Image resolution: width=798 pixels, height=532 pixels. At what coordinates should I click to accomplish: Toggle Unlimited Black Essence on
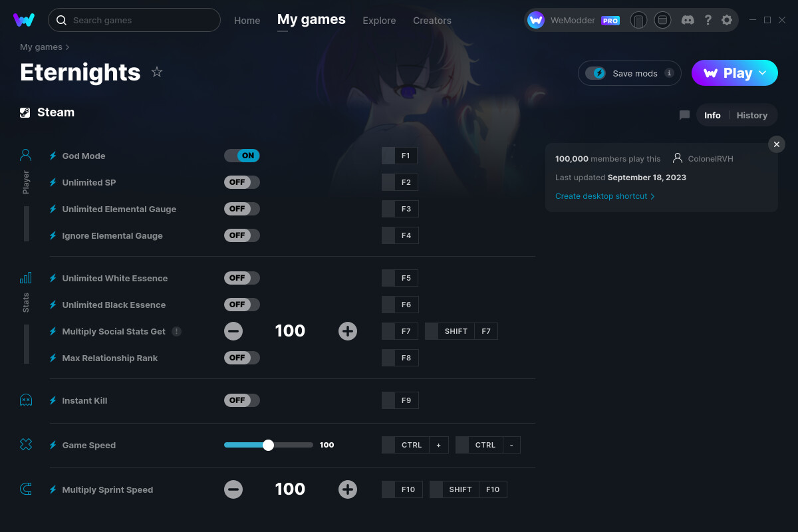point(242,305)
